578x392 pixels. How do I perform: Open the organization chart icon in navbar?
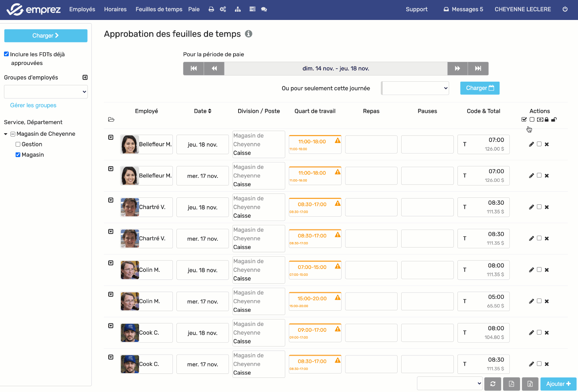[238, 9]
